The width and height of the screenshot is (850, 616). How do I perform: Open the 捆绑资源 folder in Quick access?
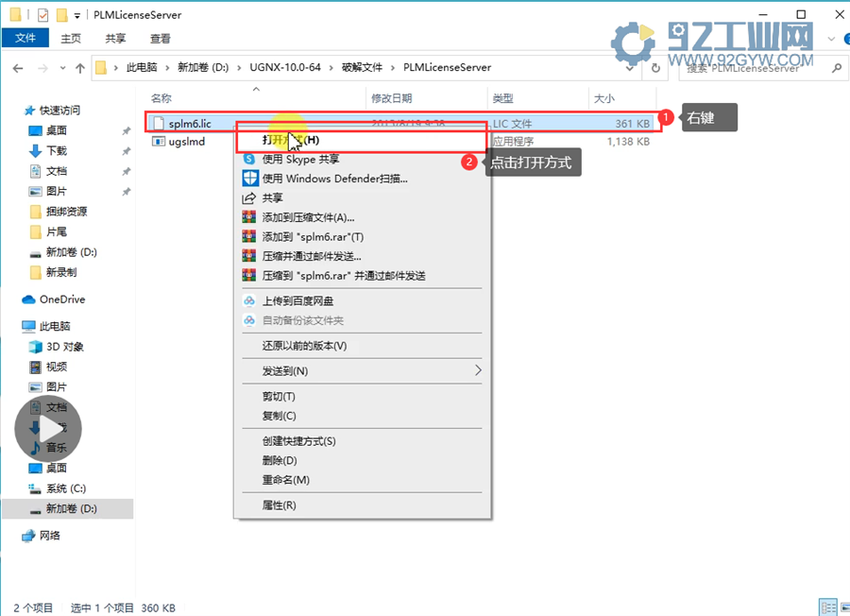tap(66, 212)
